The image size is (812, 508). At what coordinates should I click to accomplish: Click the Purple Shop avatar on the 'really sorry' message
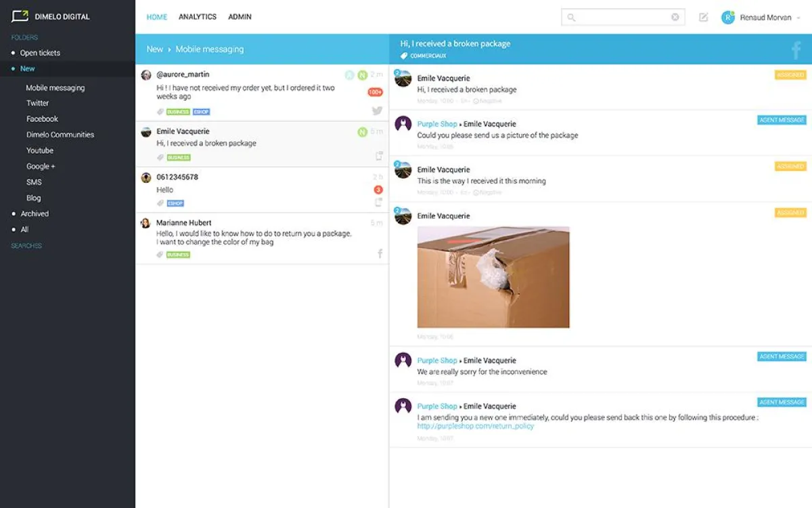[x=403, y=360]
